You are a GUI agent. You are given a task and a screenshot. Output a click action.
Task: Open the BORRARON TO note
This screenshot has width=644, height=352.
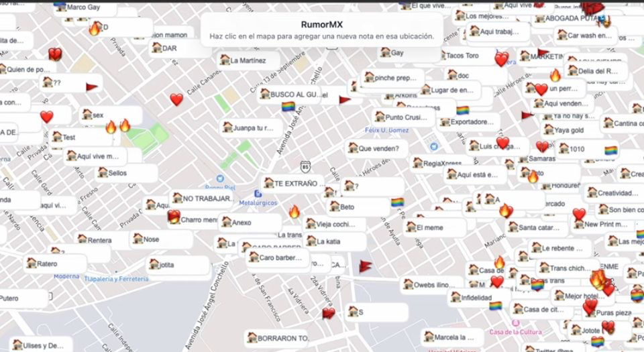(276, 338)
